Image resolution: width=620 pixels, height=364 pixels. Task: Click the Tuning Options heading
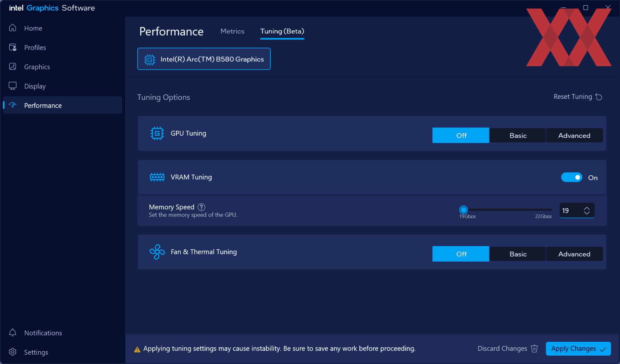click(163, 97)
